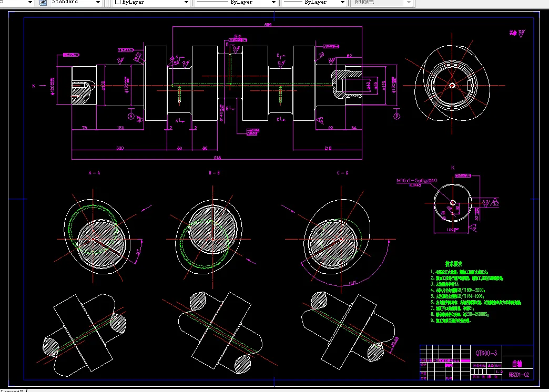Screen dimensions: 549x392
Task: Click the A – A section view label
Action: coord(94,172)
